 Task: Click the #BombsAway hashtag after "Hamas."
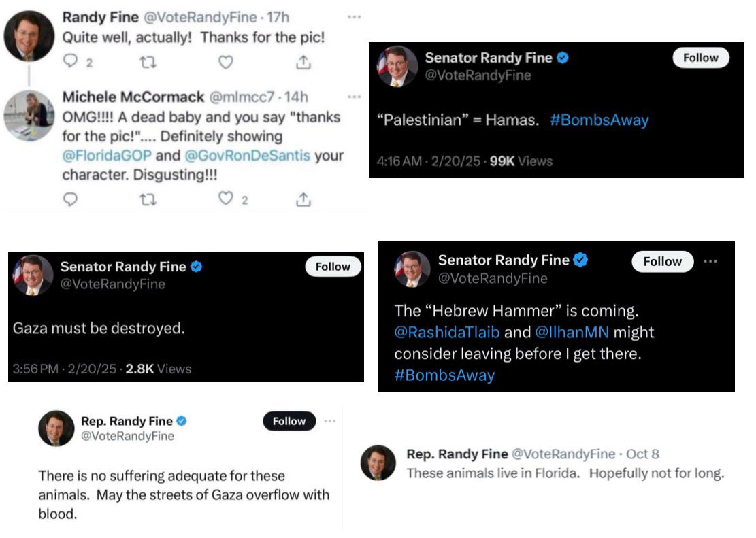[599, 120]
